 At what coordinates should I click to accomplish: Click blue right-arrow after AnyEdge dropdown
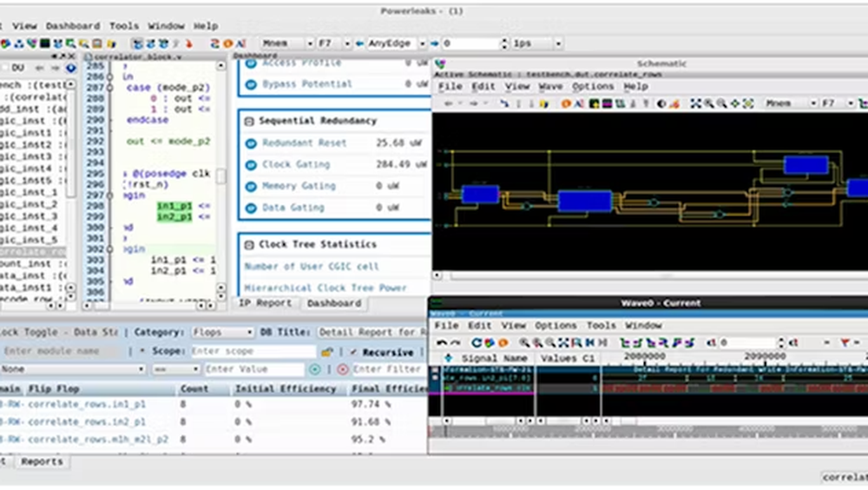pos(435,43)
